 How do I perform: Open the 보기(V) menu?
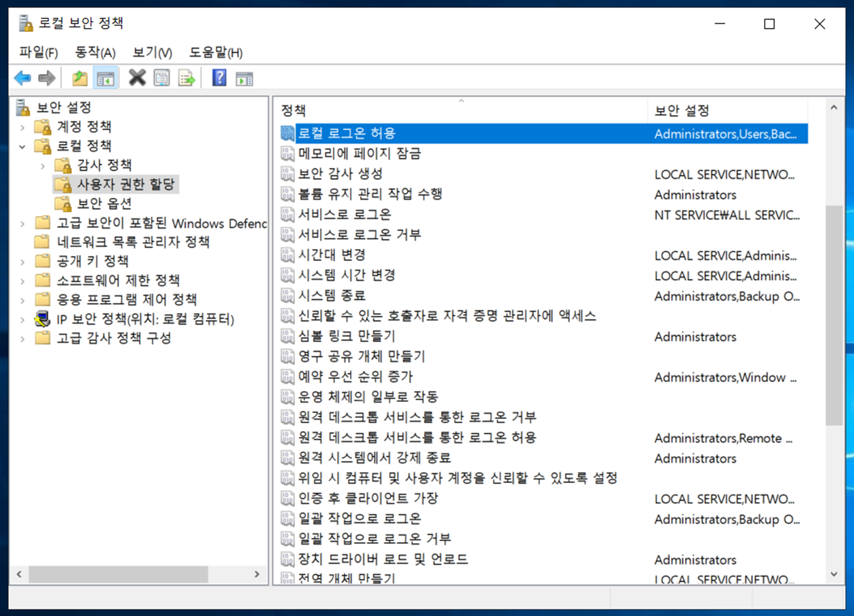[152, 53]
